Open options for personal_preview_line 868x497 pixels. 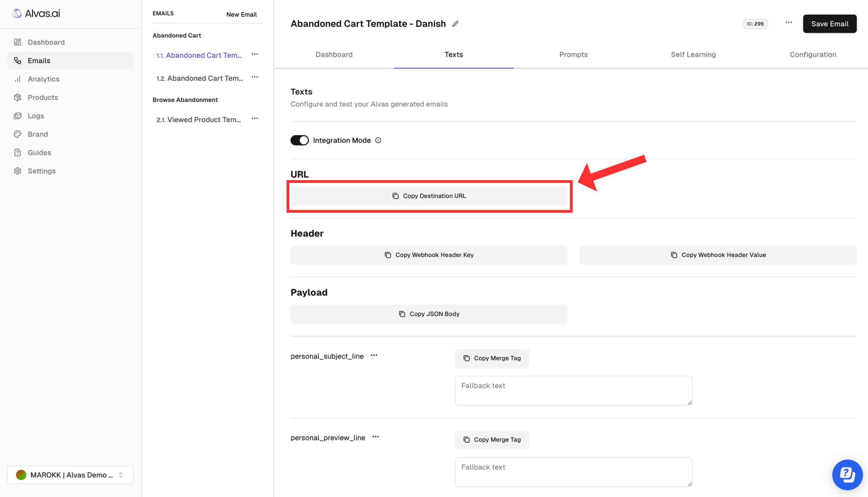point(375,437)
